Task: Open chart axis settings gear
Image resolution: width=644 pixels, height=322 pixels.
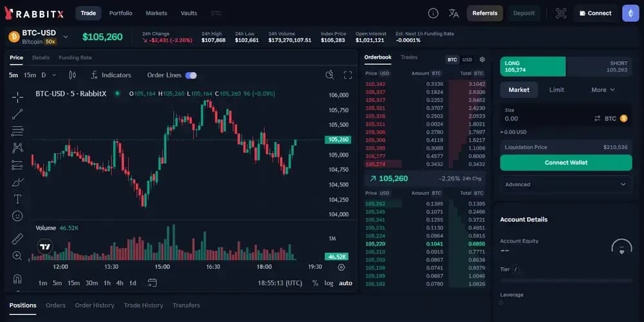Action: (341, 267)
